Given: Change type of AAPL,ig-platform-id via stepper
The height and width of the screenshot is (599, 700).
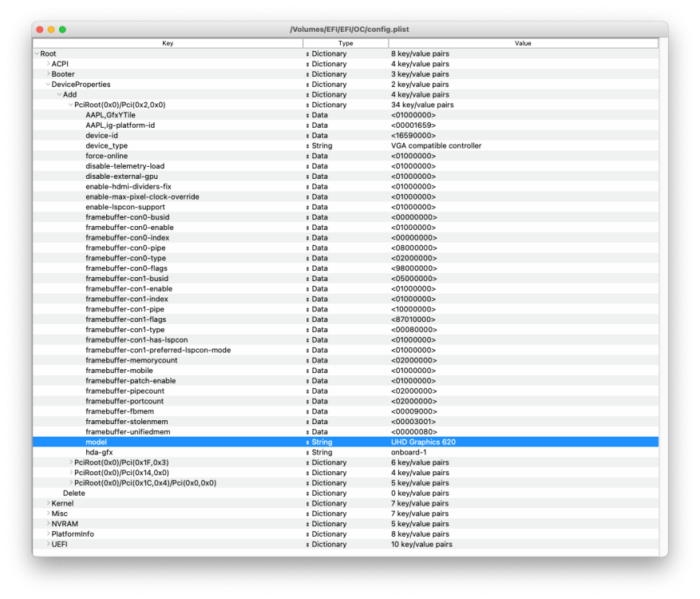Looking at the screenshot, I should click(x=307, y=125).
